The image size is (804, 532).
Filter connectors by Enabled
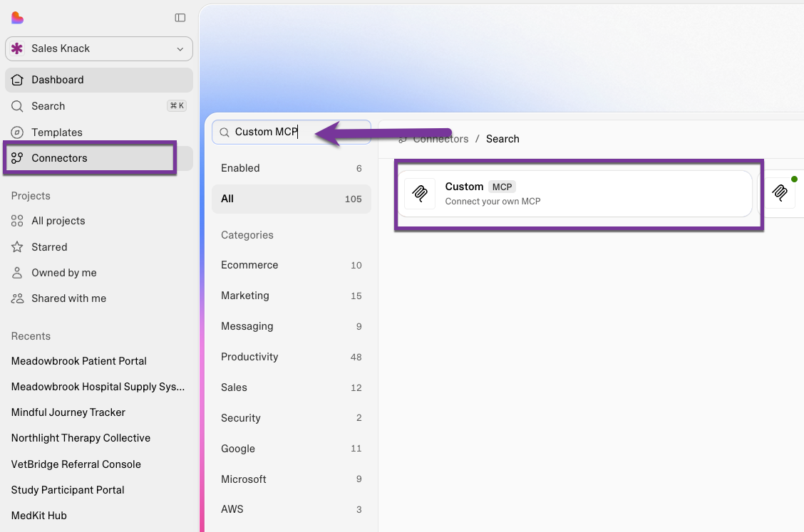tap(292, 168)
